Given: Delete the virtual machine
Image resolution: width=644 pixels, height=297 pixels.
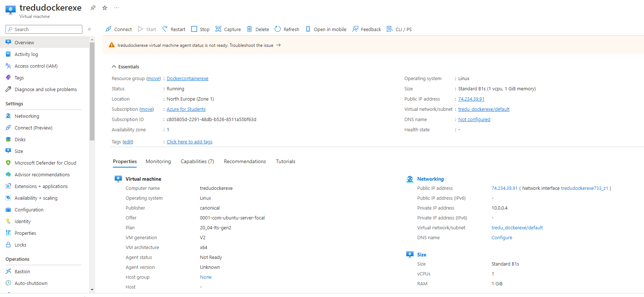Looking at the screenshot, I should [258, 29].
